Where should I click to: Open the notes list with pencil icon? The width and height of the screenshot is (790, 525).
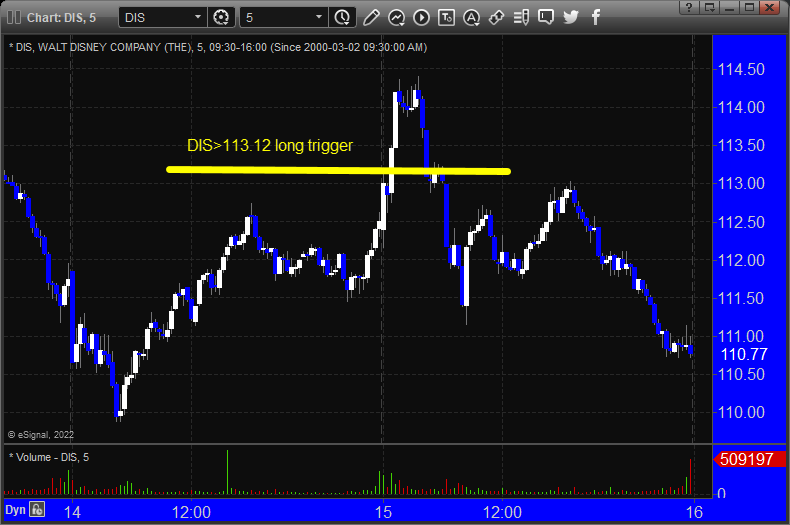coord(521,18)
